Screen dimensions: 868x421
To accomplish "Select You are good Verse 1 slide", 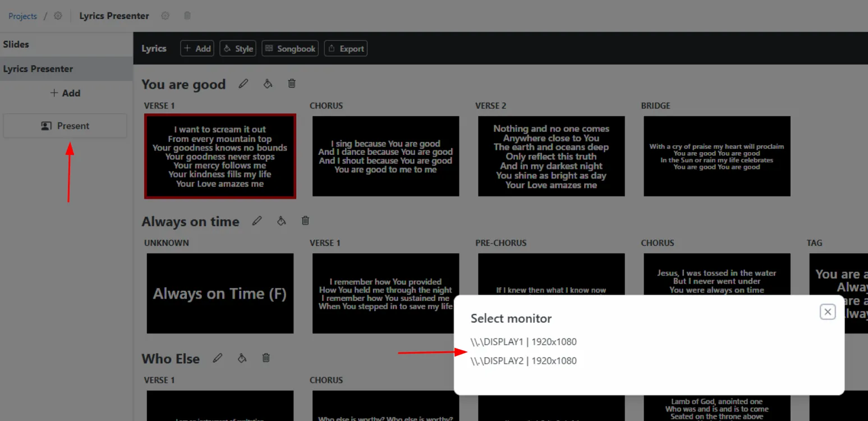I will tap(220, 156).
